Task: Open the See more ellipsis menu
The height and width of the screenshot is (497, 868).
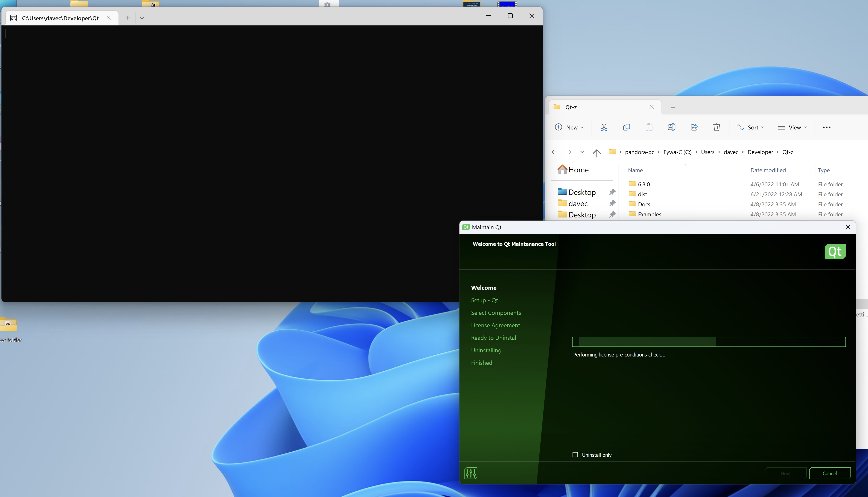Action: tap(826, 127)
